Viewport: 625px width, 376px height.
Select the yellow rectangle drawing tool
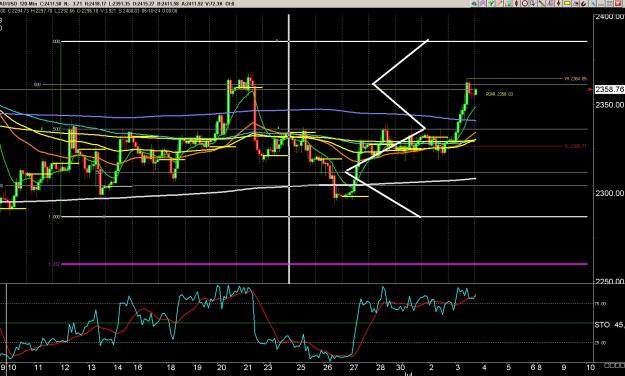pyautogui.click(x=567, y=4)
